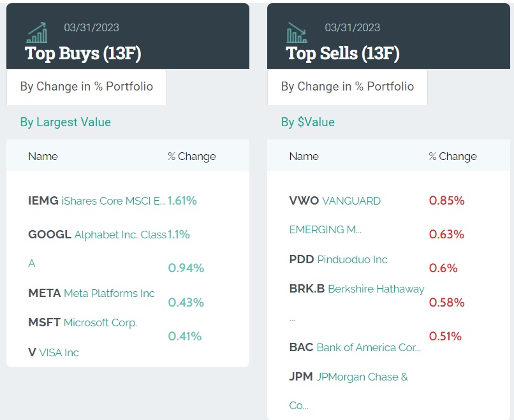
Task: Click Top Buys 'Name' column header
Action: [x=43, y=156]
